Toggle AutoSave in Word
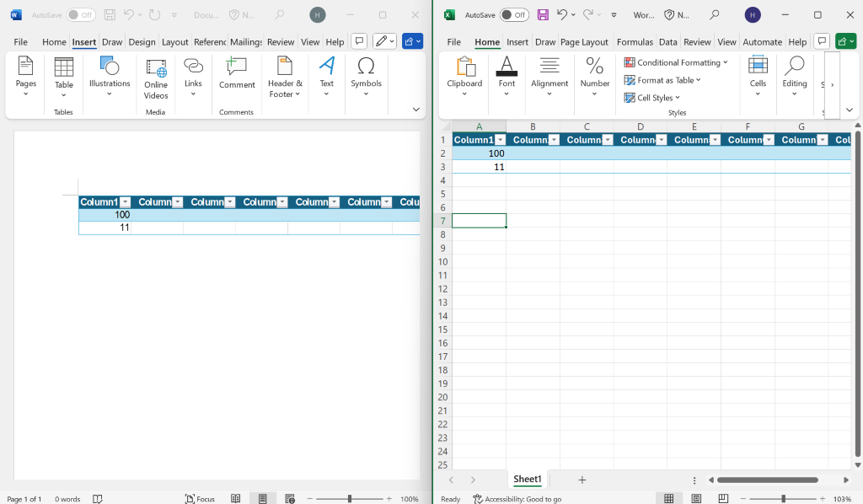Screen dimensions: 863x504 (x=81, y=15)
